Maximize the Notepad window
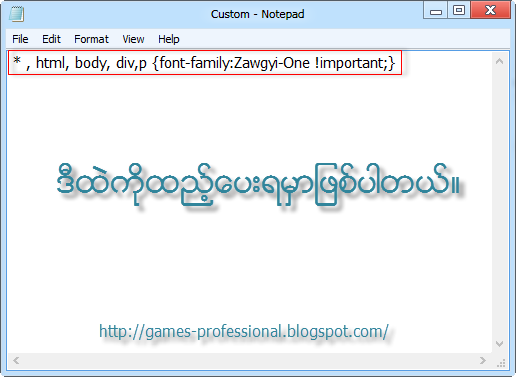 pos(459,10)
